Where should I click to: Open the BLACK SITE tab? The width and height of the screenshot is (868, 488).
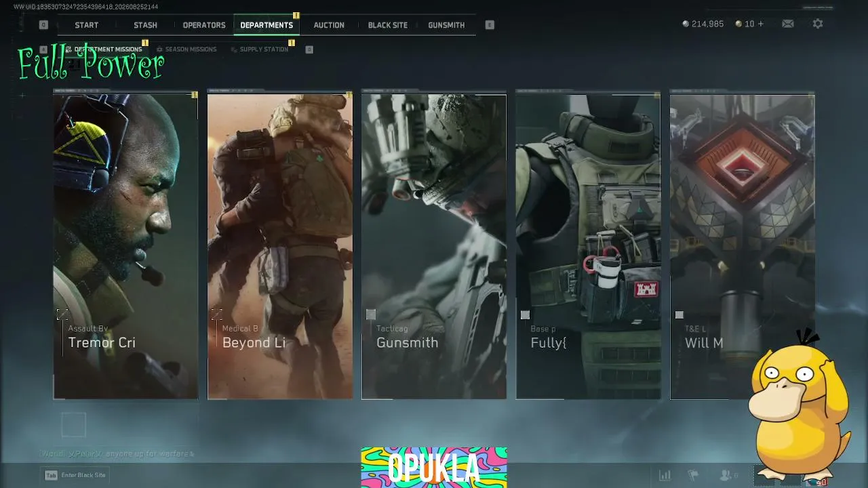click(388, 25)
